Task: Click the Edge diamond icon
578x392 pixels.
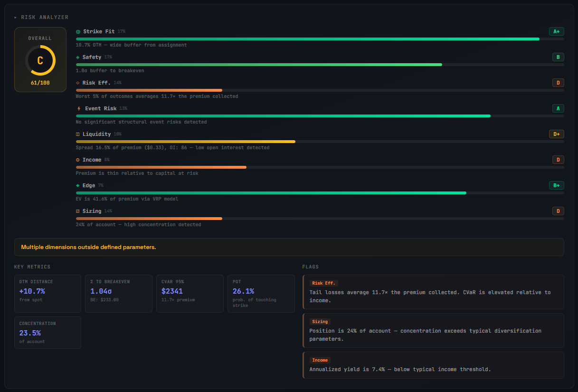Action: 78,186
